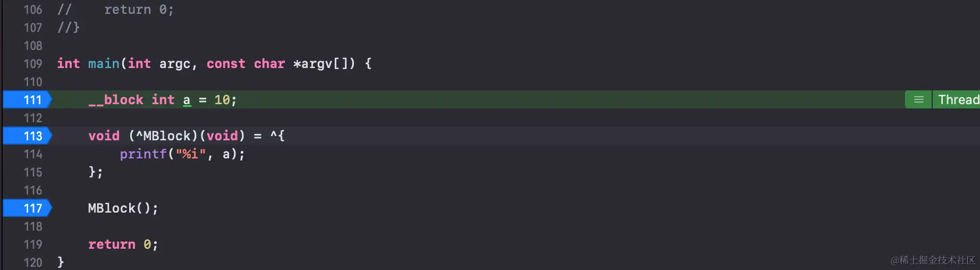Click the __block keyword
The image size is (980, 270).
(x=116, y=100)
